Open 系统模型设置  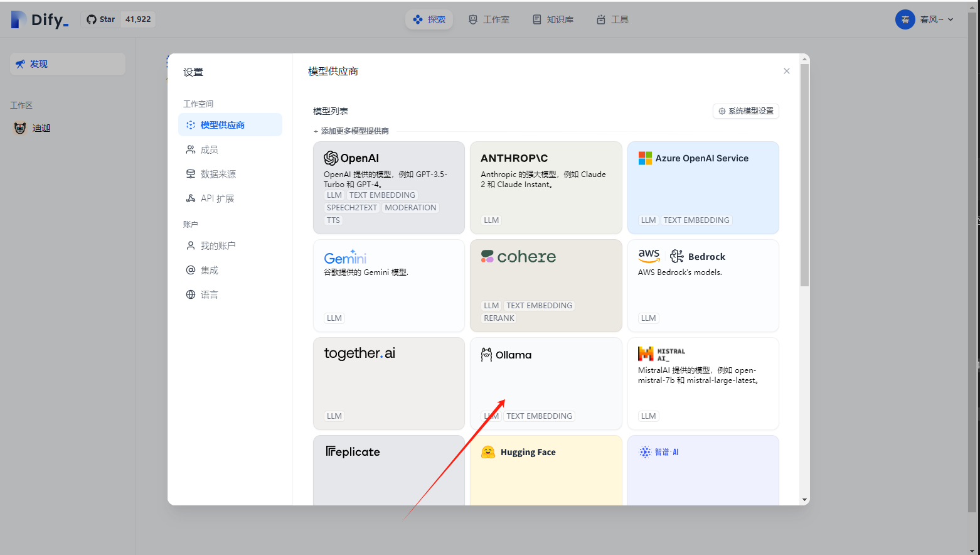[745, 110]
